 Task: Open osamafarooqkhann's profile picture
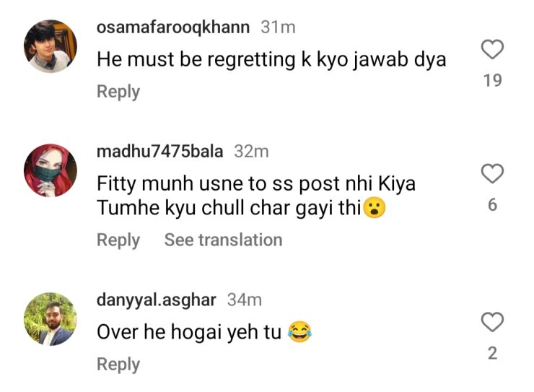pyautogui.click(x=51, y=47)
